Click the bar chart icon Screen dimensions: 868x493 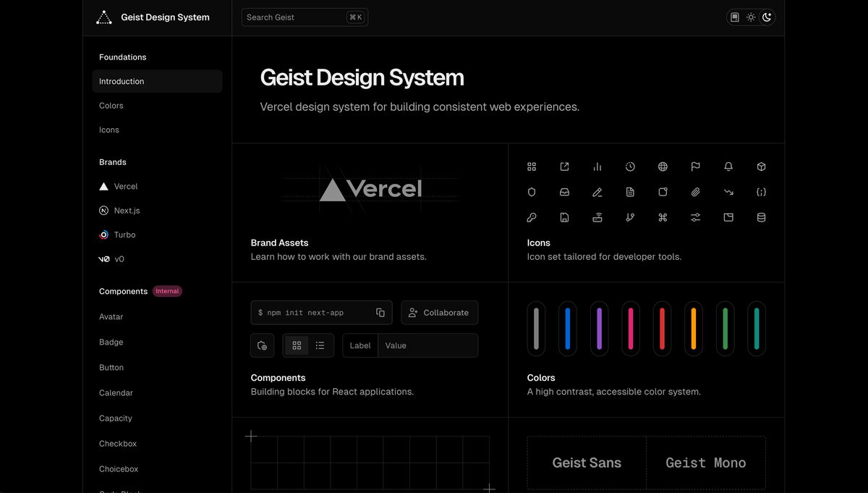pyautogui.click(x=597, y=167)
